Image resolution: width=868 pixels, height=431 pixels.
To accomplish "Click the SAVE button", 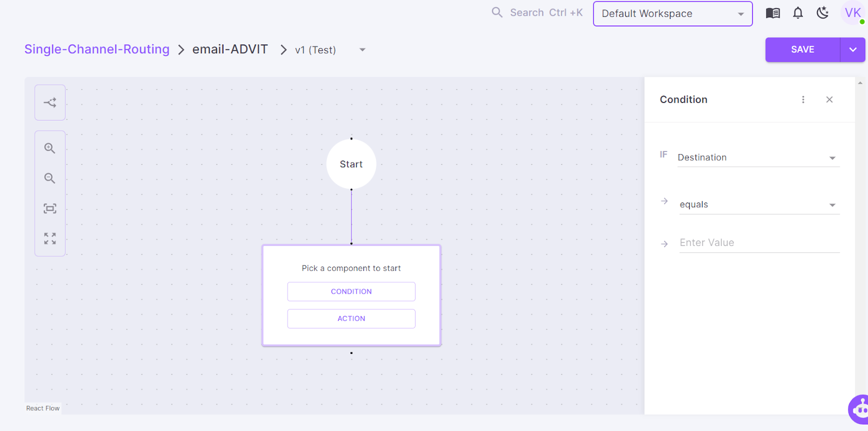I will coord(802,49).
